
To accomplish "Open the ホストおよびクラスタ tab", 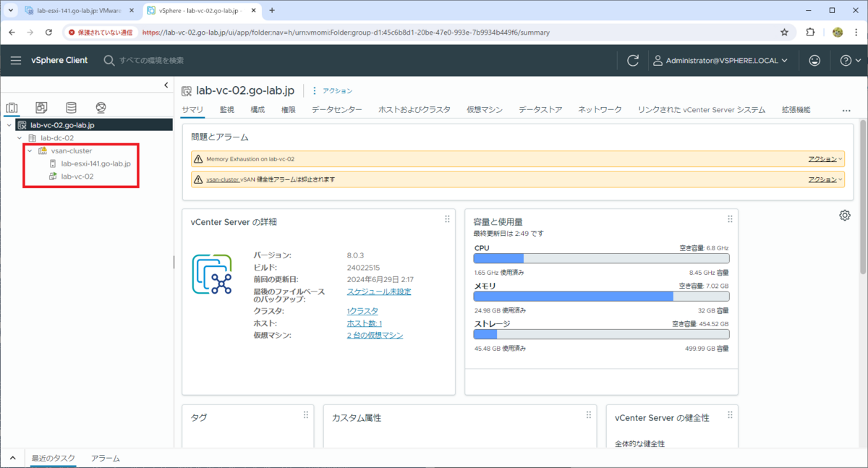I will pyautogui.click(x=414, y=110).
